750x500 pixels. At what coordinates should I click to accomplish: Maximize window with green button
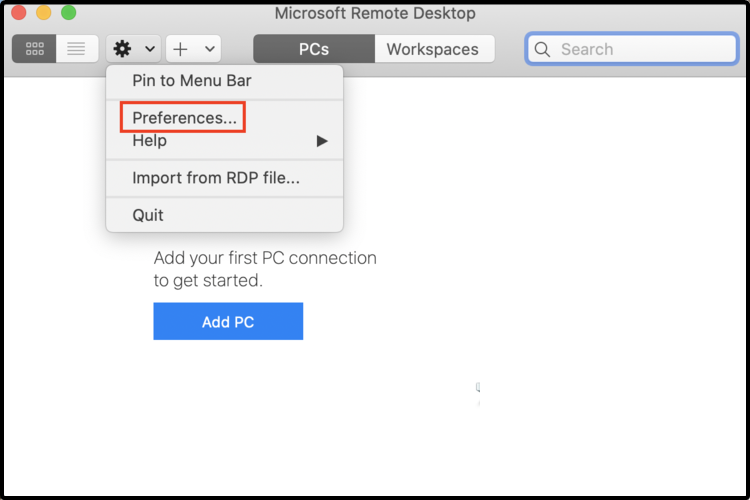tap(68, 13)
